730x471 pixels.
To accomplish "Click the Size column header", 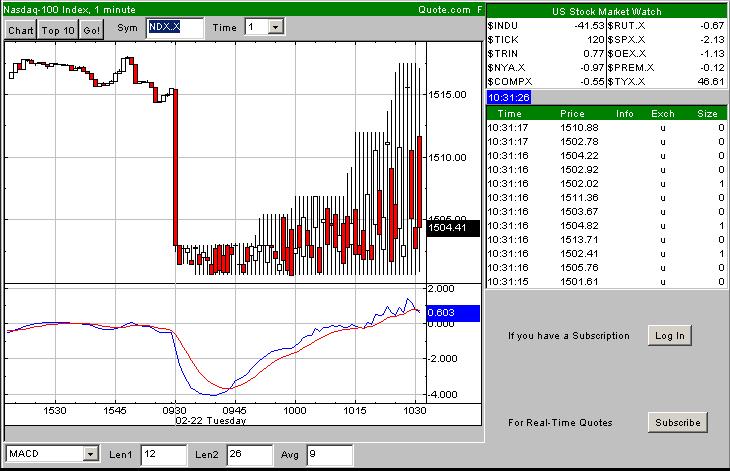I will (707, 114).
